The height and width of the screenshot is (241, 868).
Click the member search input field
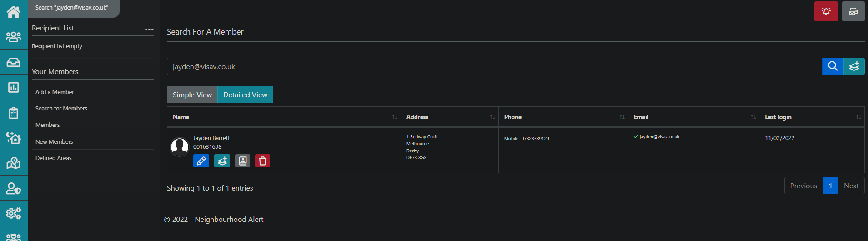(494, 66)
